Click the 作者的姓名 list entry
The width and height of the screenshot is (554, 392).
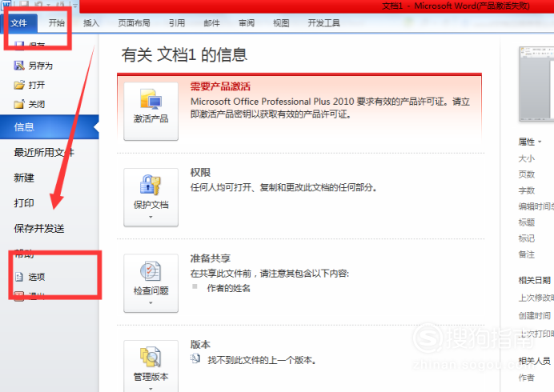(x=229, y=288)
